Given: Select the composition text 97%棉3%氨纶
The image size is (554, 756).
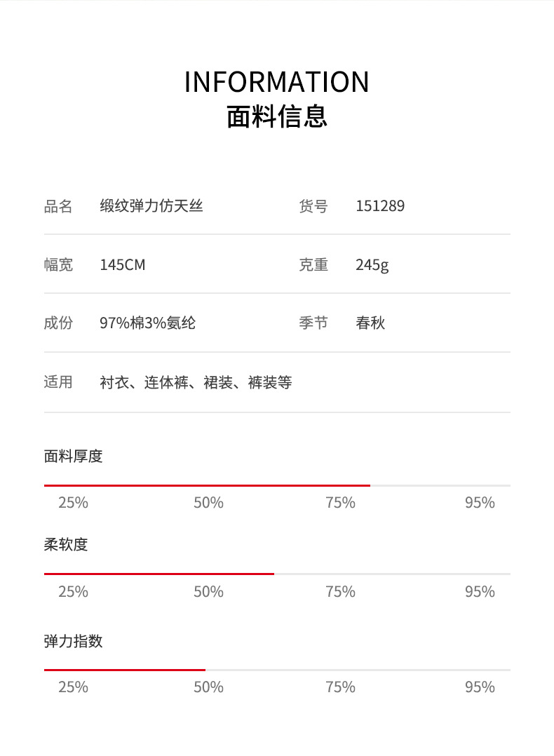Looking at the screenshot, I should pyautogui.click(x=148, y=323).
